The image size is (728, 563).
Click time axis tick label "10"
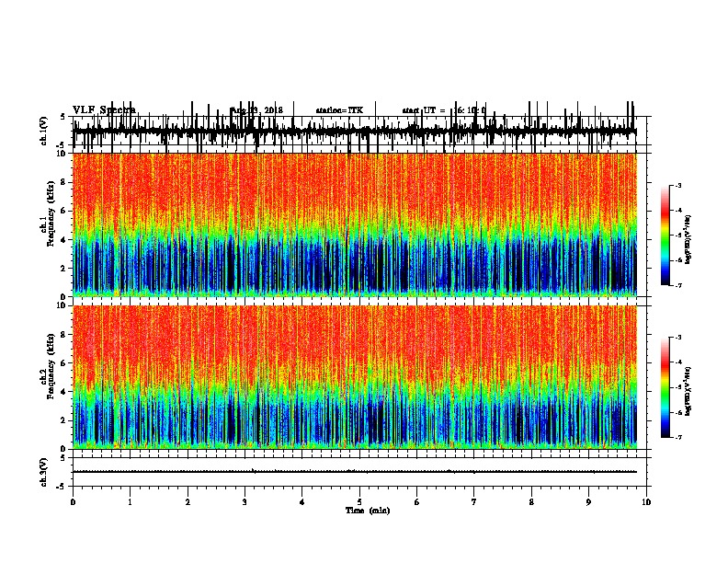click(x=646, y=502)
